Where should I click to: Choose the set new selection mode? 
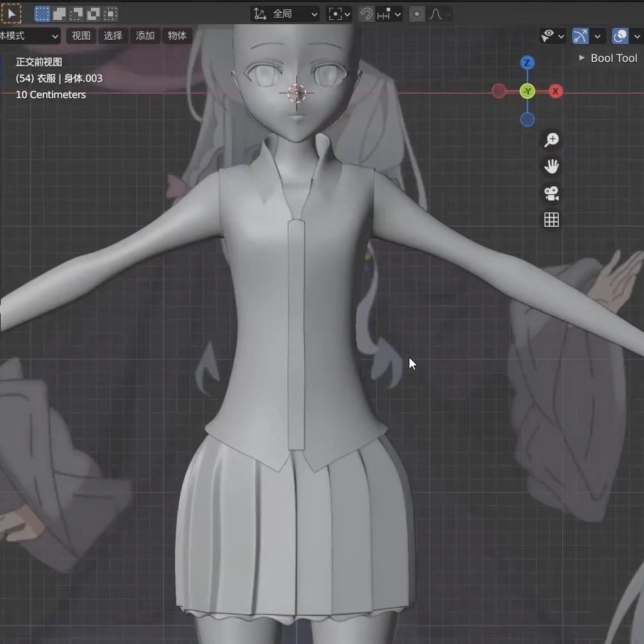pos(42,14)
